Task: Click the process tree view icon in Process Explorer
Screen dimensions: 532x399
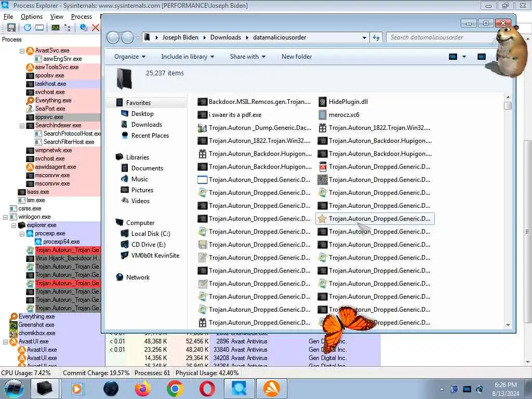Action: 67,28
